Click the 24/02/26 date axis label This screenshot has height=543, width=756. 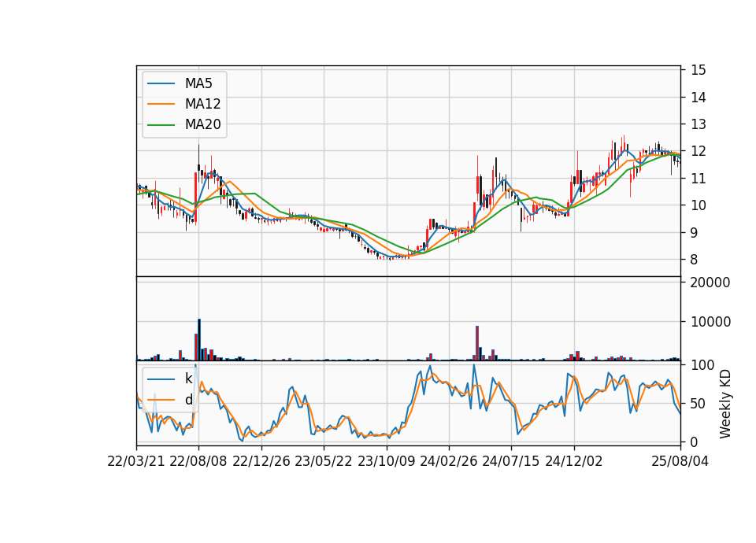(x=448, y=461)
